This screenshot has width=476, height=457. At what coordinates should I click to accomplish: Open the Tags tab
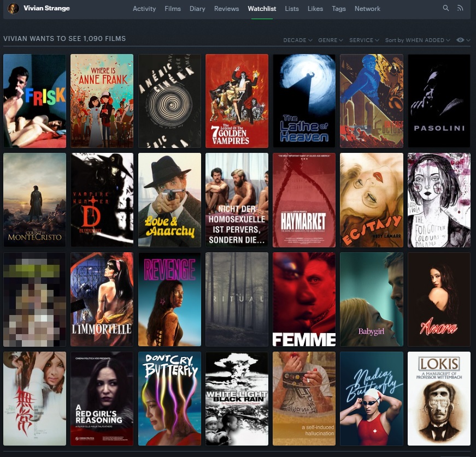[x=339, y=9]
